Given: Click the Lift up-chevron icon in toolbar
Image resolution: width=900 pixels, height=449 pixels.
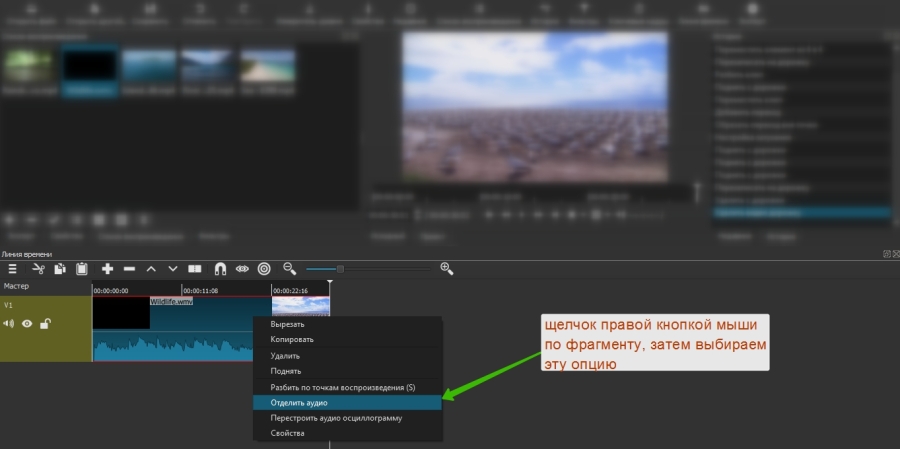Looking at the screenshot, I should tap(151, 269).
